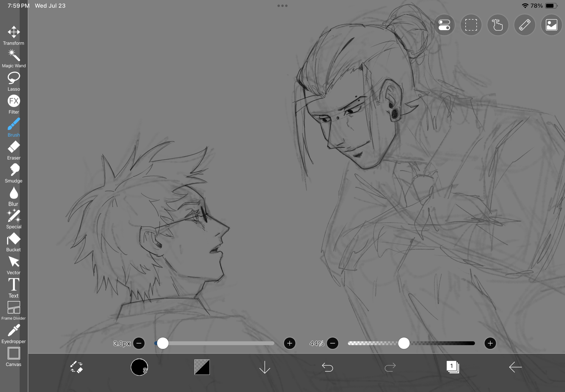Undo the last stroke

point(327,367)
